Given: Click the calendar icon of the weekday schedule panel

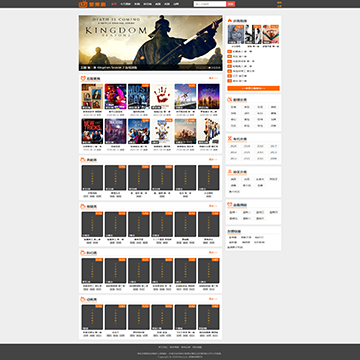Looking at the screenshot, I should pos(229,205).
